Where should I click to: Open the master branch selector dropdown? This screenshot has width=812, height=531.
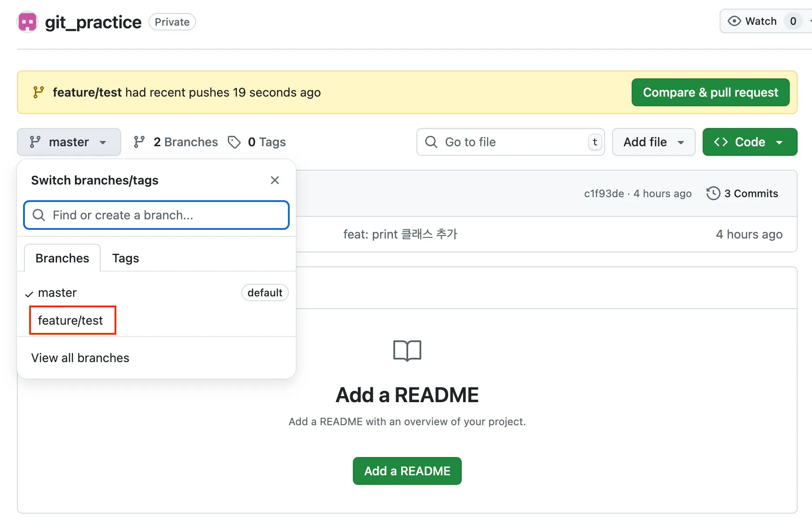[69, 142]
